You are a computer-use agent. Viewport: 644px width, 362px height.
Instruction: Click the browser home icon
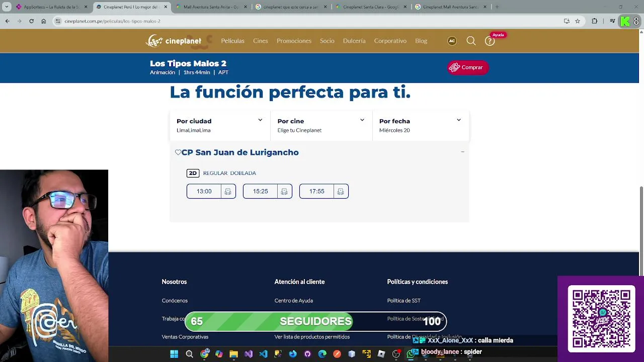[44, 21]
